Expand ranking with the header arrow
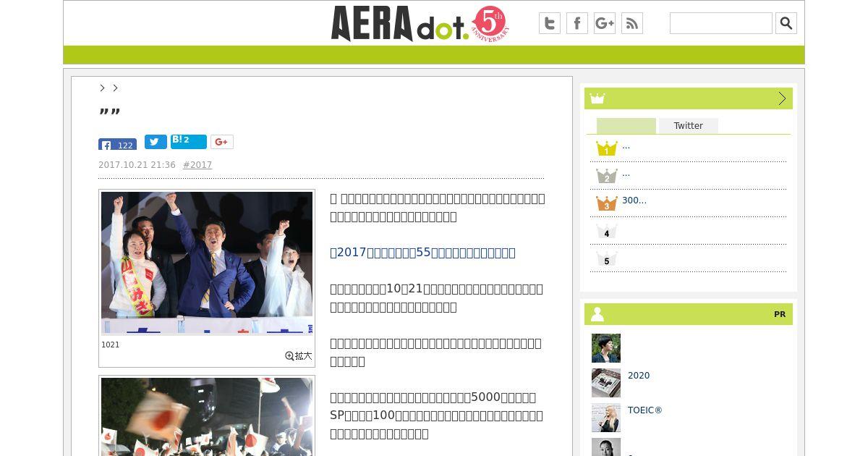 click(x=782, y=98)
